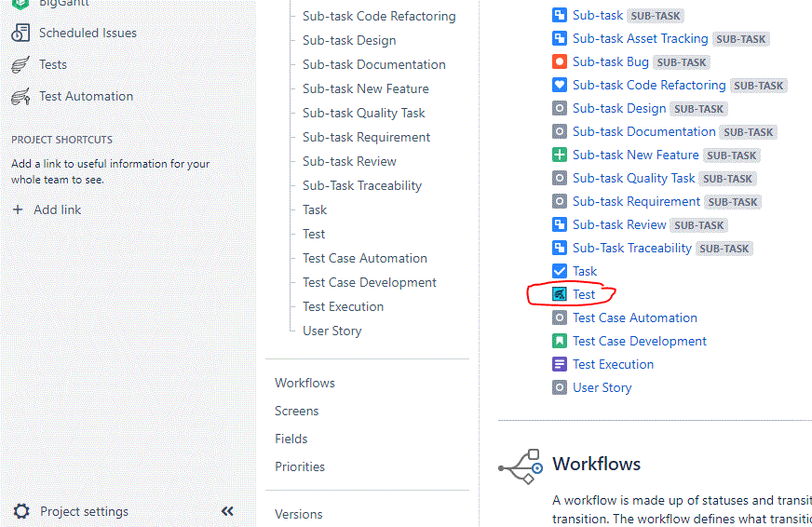Click the Test Automation sidebar icon

tap(20, 96)
